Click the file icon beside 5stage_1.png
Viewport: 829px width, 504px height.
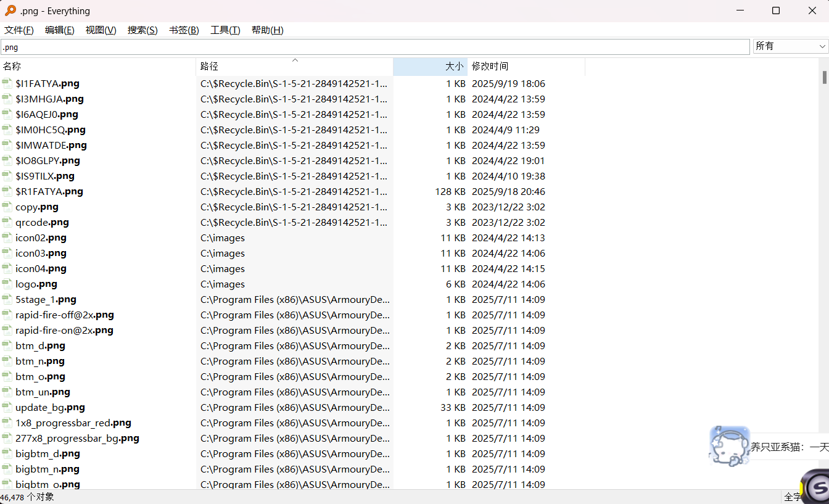(x=7, y=299)
